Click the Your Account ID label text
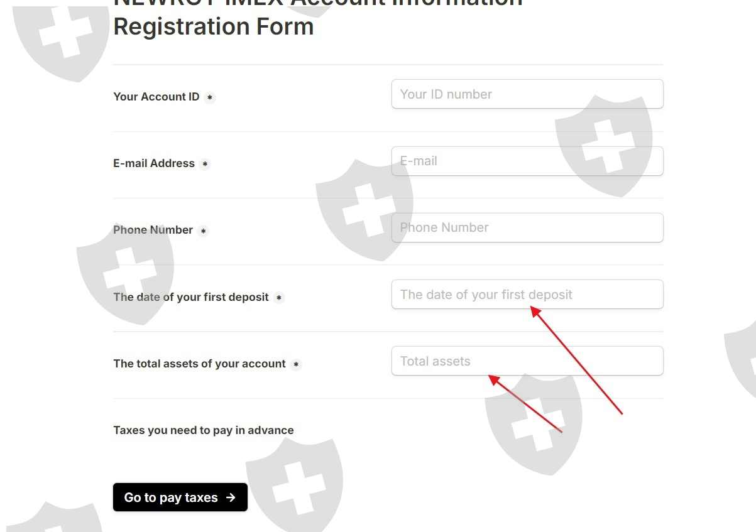The height and width of the screenshot is (532, 756). tap(156, 97)
